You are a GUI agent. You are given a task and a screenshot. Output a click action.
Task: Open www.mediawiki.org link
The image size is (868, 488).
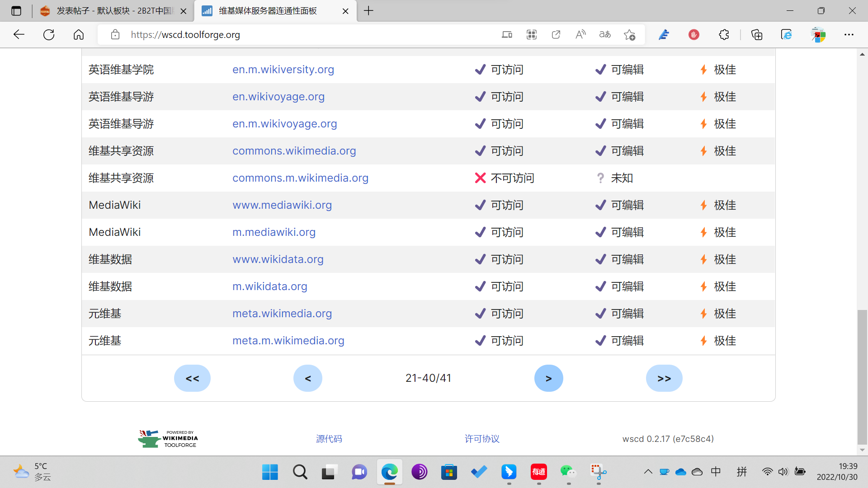click(282, 205)
